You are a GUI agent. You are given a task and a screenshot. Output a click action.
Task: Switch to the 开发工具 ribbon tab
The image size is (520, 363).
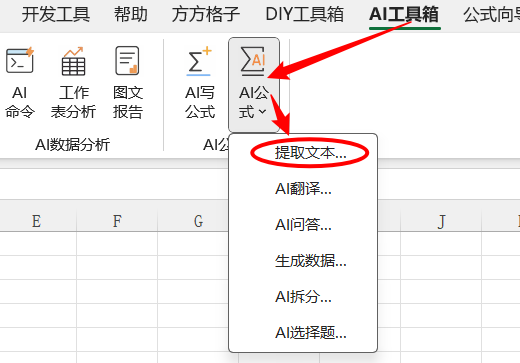[x=56, y=15]
